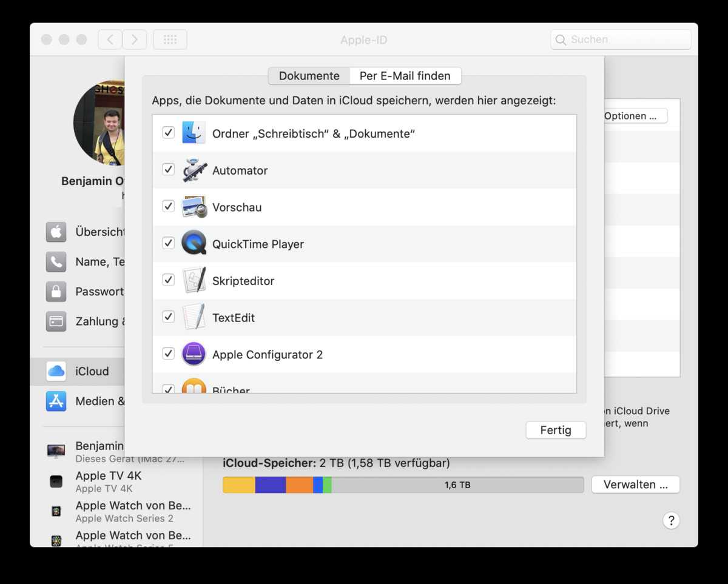
Task: Click the orange segment of storage bar
Action: (299, 485)
